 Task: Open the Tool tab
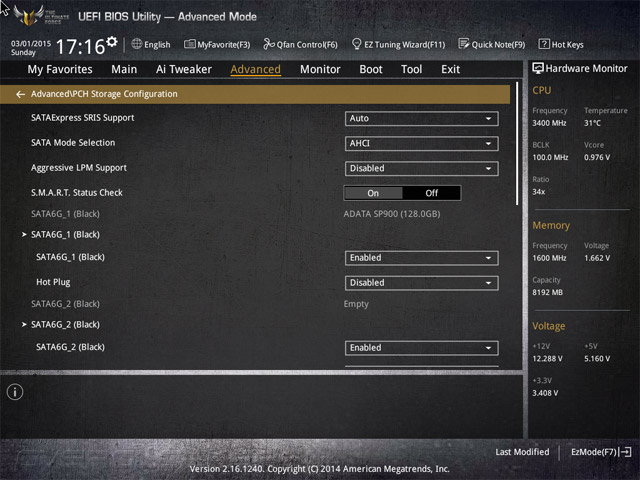411,69
